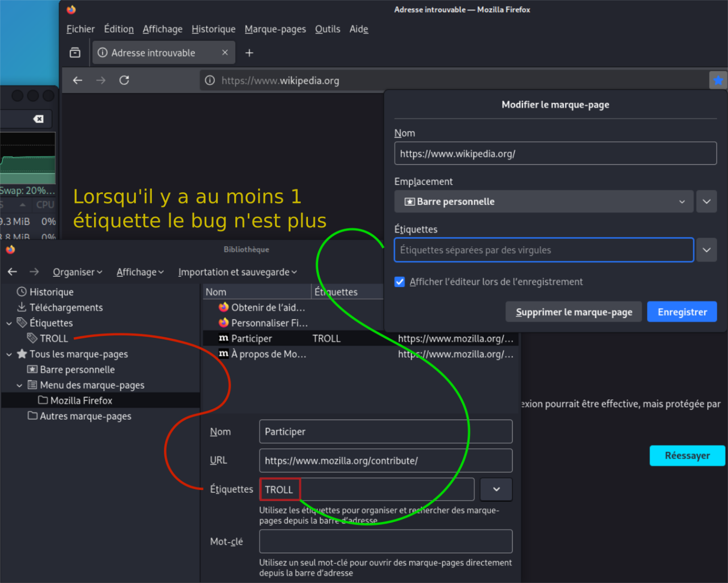The width and height of the screenshot is (728, 583).
Task: Select Téléchargements in library sidebar
Action: (x=66, y=307)
